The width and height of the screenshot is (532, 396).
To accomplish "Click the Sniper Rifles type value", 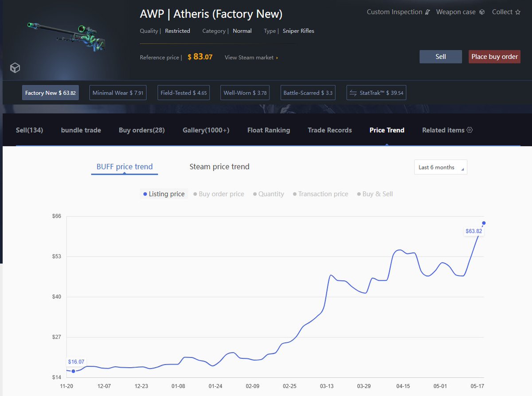I will (298, 31).
